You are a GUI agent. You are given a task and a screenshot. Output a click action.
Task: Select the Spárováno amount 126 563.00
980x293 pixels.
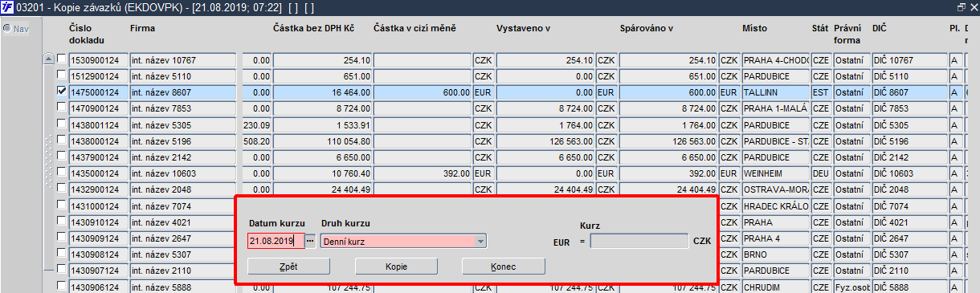pos(668,141)
